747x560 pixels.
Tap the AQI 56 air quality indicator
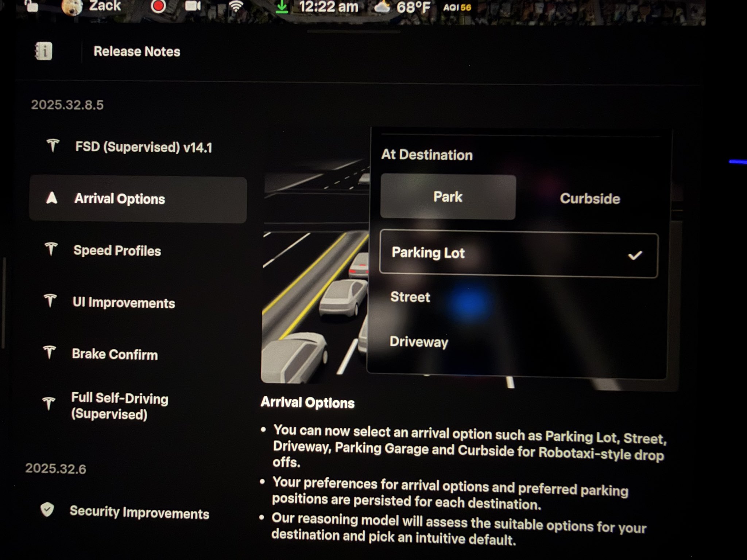pos(457,7)
